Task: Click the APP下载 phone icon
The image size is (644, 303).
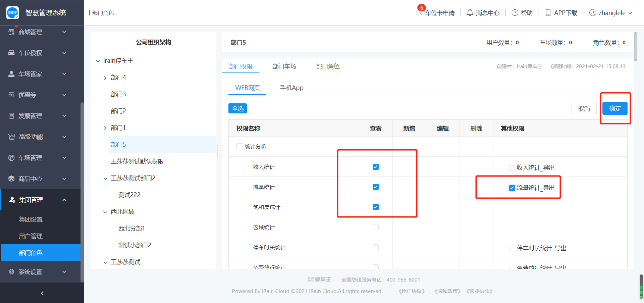Action: (548, 13)
